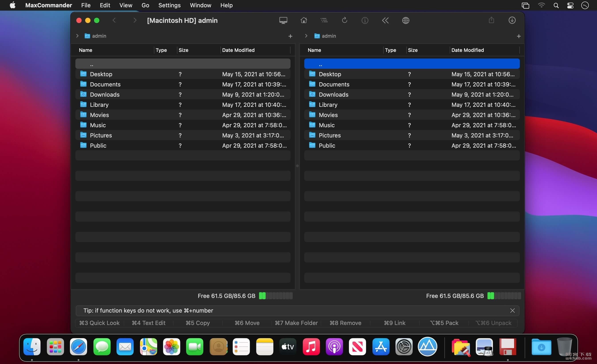597x364 pixels.
Task: Select parent directory '..' in left panel
Action: (x=183, y=64)
